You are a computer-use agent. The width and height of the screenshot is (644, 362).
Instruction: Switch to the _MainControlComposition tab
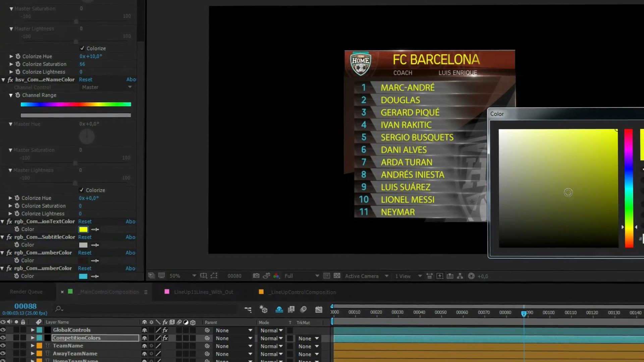pos(109,292)
